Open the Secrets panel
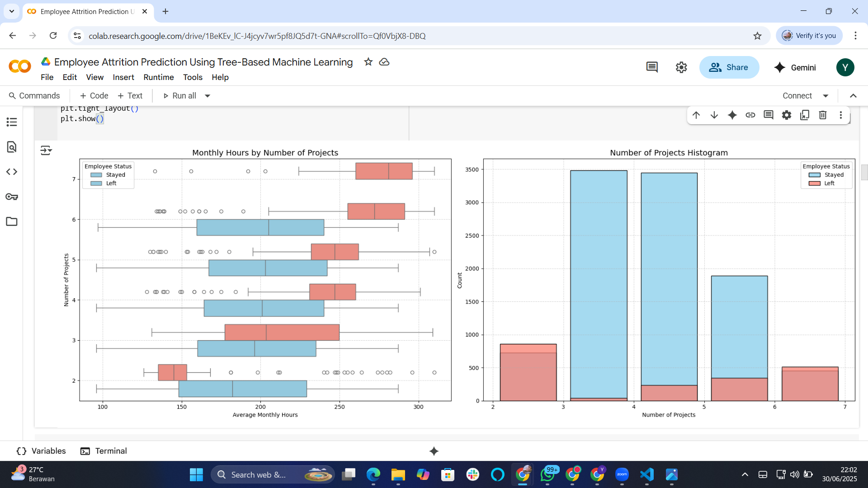The width and height of the screenshot is (868, 488). click(12, 197)
